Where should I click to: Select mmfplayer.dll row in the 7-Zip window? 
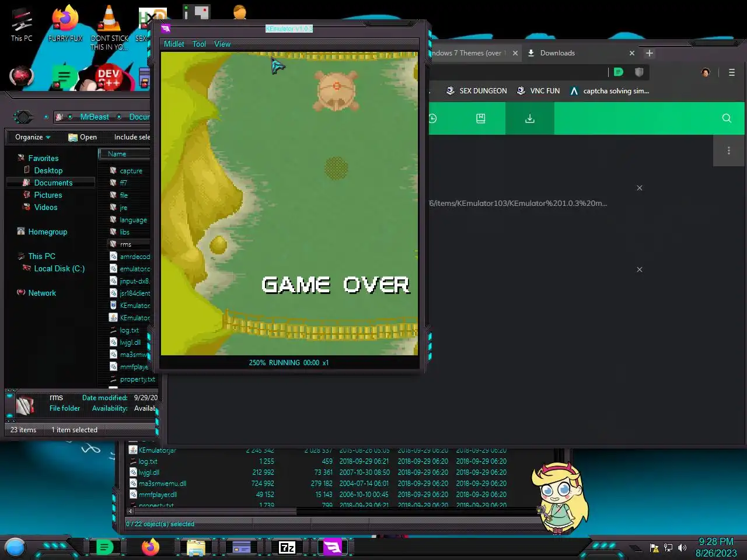pos(317,495)
